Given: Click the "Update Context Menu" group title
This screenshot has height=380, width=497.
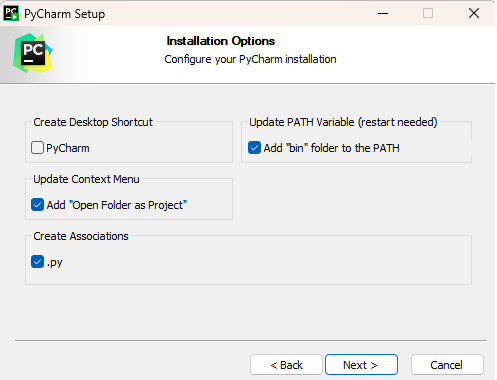Looking at the screenshot, I should pyautogui.click(x=86, y=179).
